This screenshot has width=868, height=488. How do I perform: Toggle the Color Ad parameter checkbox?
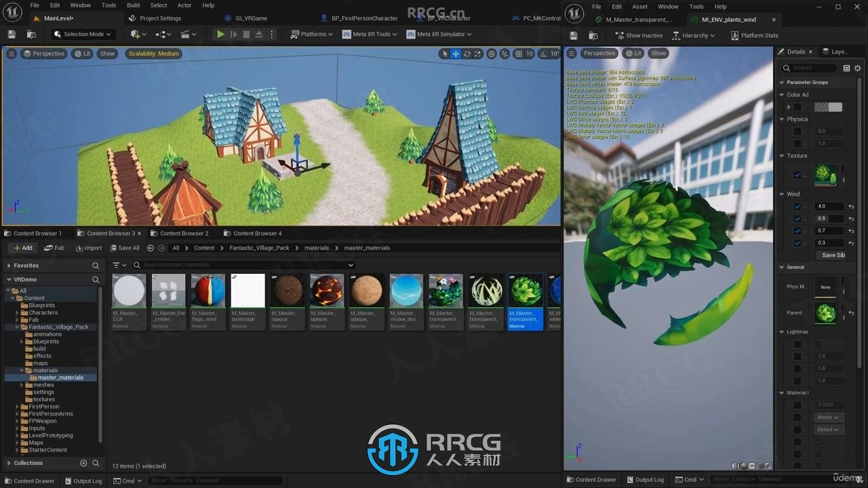click(x=797, y=107)
